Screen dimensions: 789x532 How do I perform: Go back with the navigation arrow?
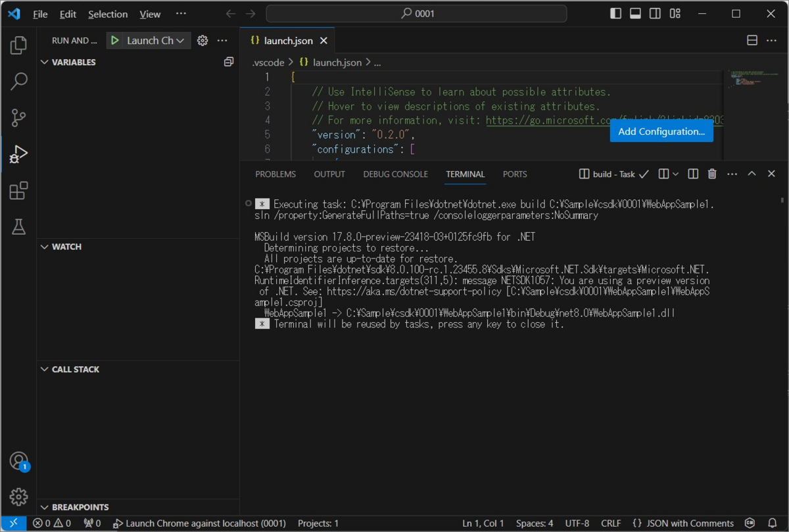(230, 14)
